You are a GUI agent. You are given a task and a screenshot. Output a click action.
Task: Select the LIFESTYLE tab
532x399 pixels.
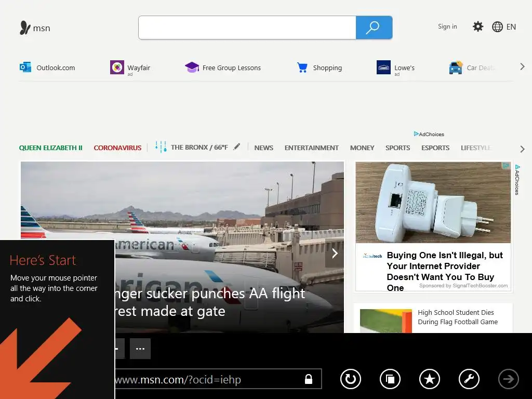[476, 148]
